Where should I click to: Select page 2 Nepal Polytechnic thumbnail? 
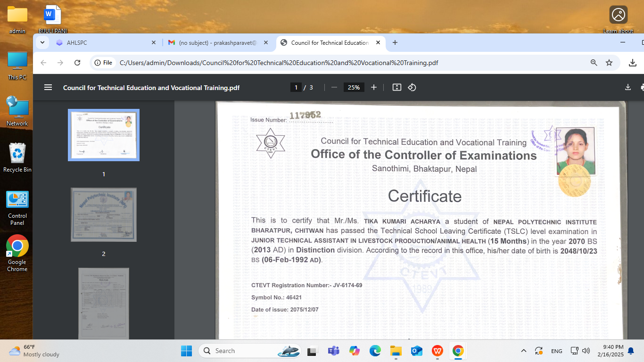[x=104, y=215]
